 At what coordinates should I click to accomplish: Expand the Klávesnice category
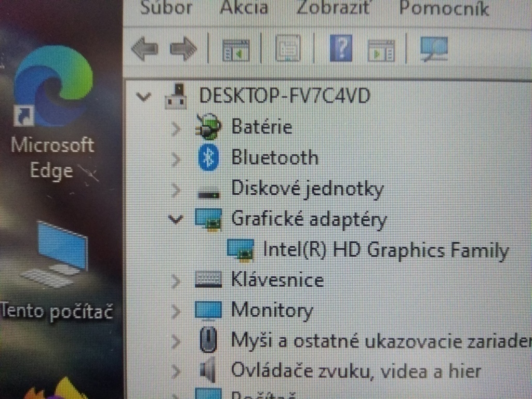click(176, 281)
